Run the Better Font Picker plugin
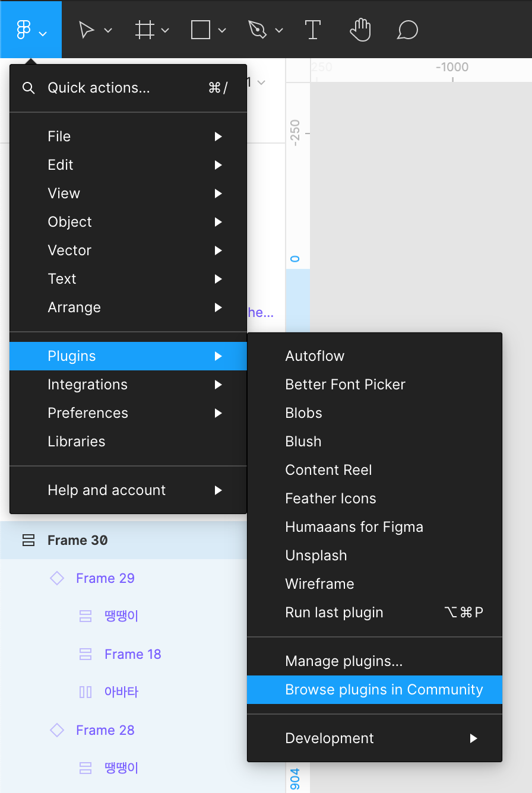 tap(375, 385)
